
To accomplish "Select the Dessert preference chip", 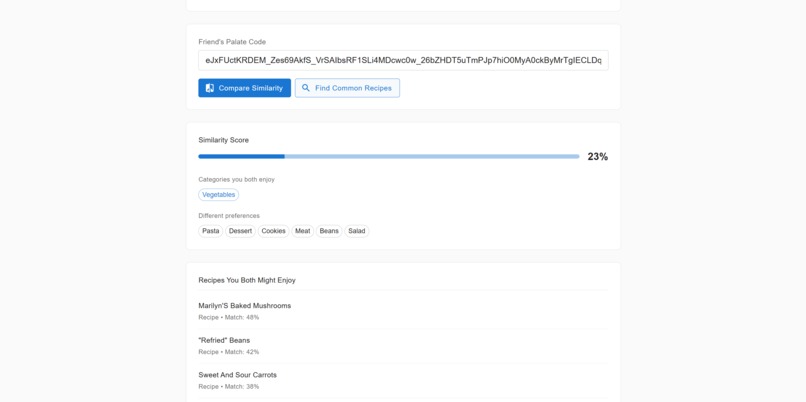I will [240, 231].
